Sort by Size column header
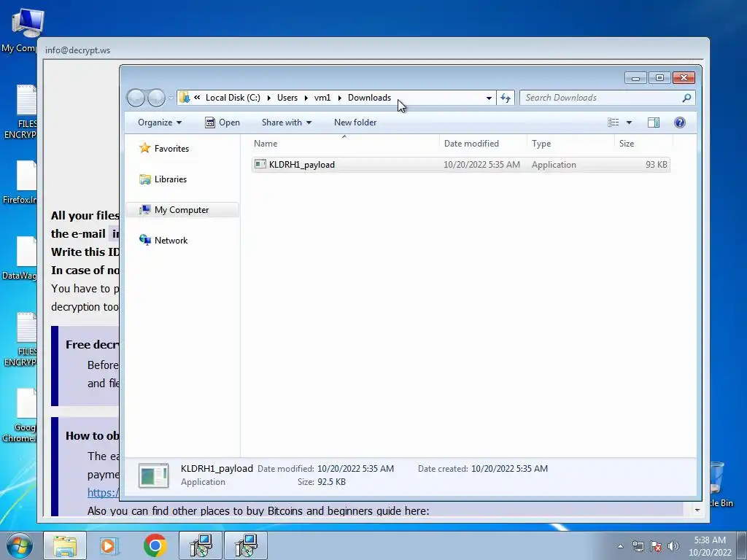Screen dimensions: 747x560 [x=643, y=144]
